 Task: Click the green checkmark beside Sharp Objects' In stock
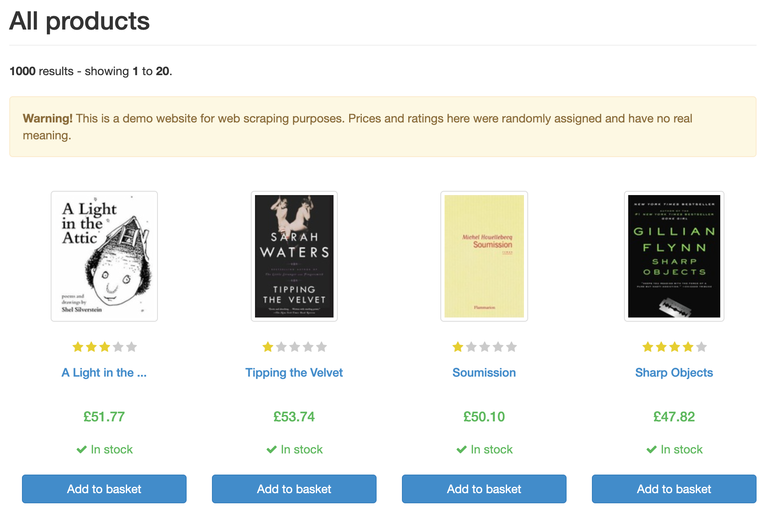click(x=651, y=450)
